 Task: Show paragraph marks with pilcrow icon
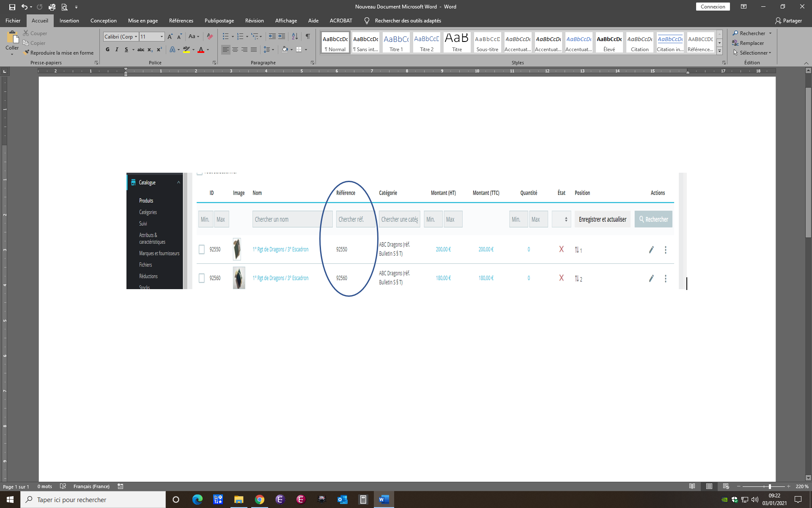pos(307,36)
